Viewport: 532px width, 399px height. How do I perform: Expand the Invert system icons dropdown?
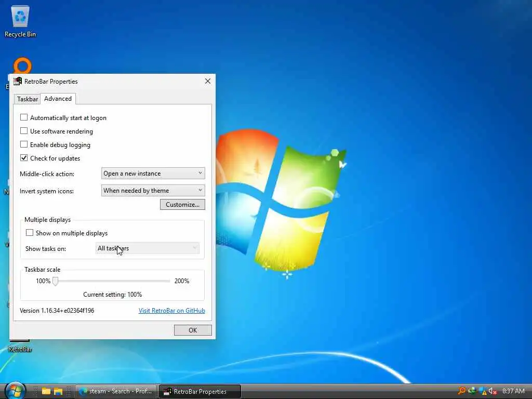(153, 191)
